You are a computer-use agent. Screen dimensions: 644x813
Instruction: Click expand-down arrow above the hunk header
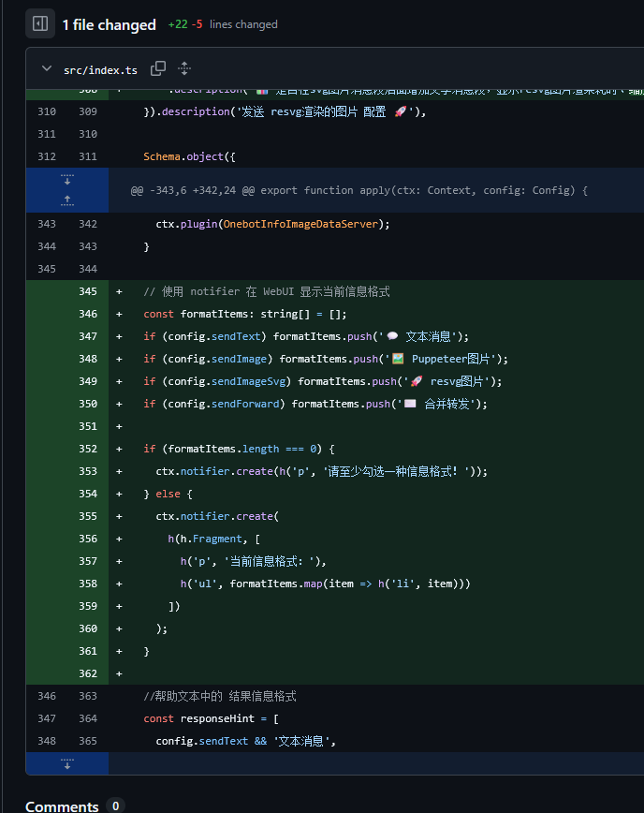[67, 180]
